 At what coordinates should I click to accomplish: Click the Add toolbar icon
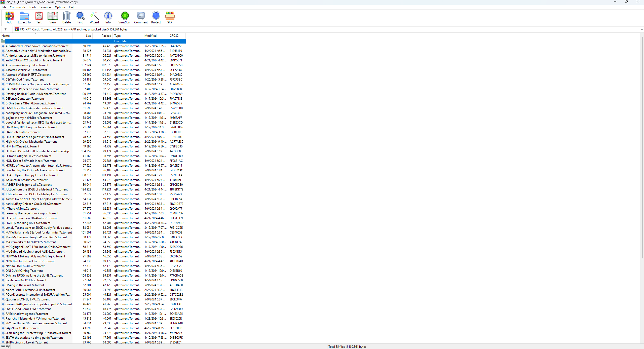(x=10, y=18)
